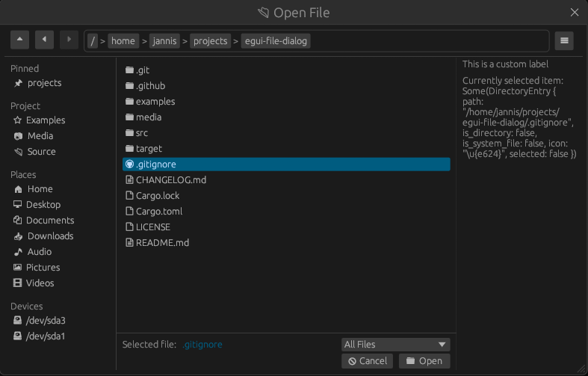Select the src folder in list
Screen dimensions: 588x376
(x=141, y=133)
